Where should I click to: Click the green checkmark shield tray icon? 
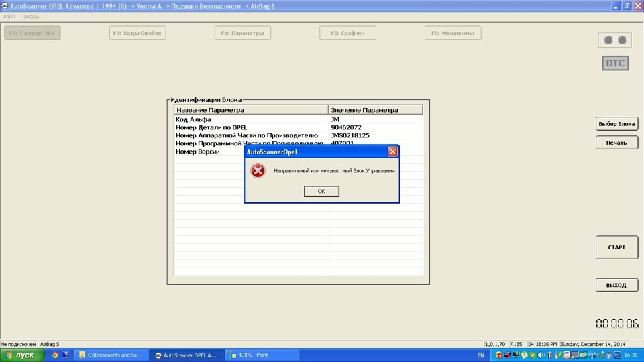(532, 355)
